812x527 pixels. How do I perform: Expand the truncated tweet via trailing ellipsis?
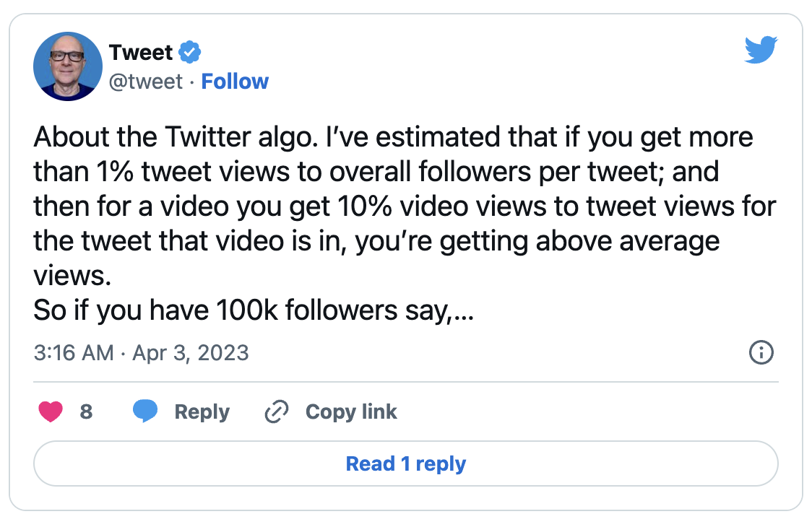coord(464,312)
